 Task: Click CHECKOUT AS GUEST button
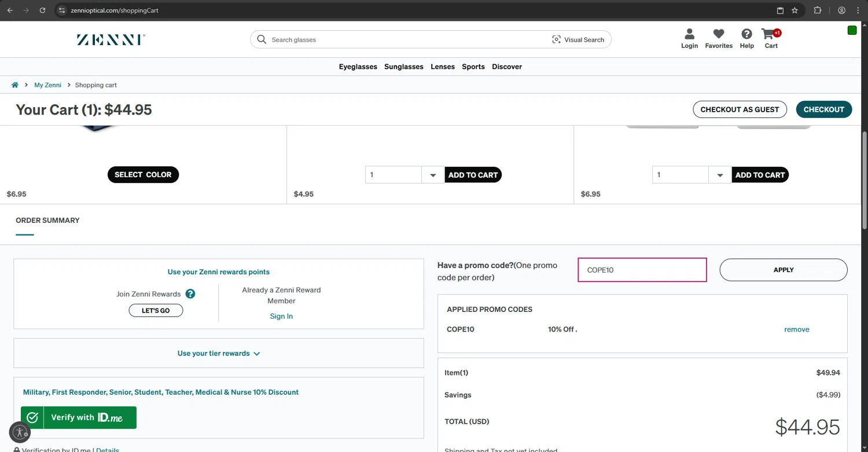pos(740,109)
